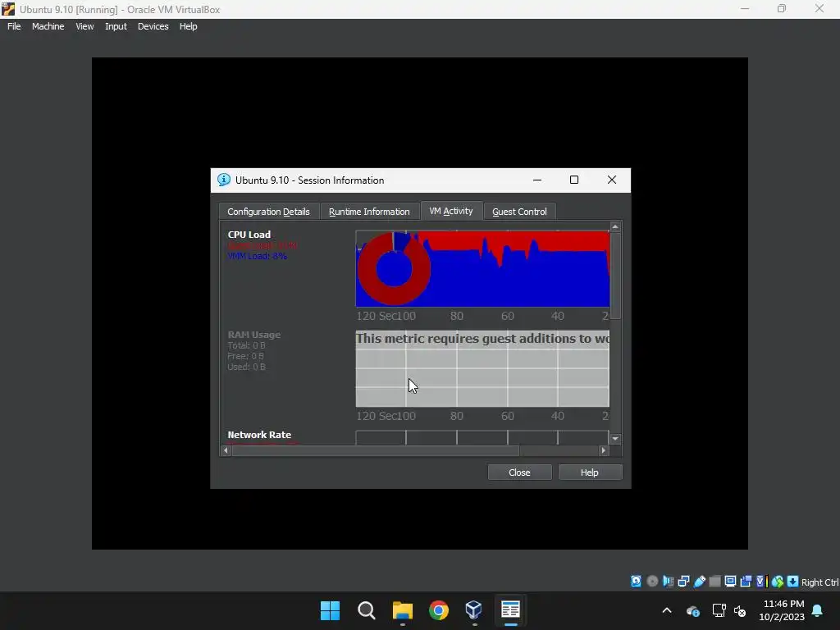840x630 pixels.
Task: Click the optical disc indicator icon
Action: click(x=652, y=582)
